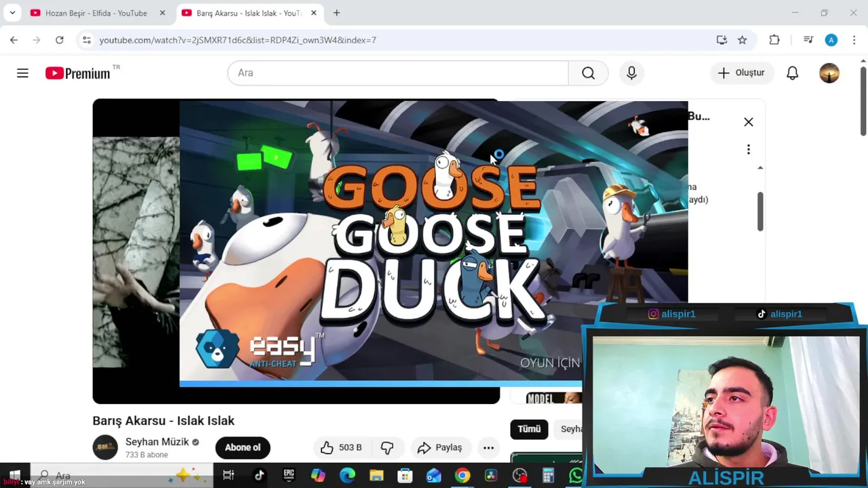Viewport: 868px width, 488px height.
Task: Click the playlist panel scroll-up arrow
Action: pyautogui.click(x=760, y=167)
